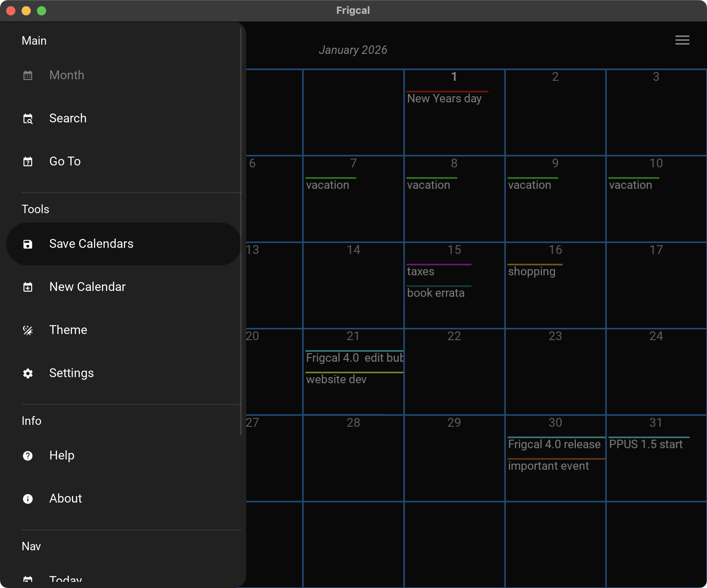Click the New Calendar plus icon

(x=28, y=287)
